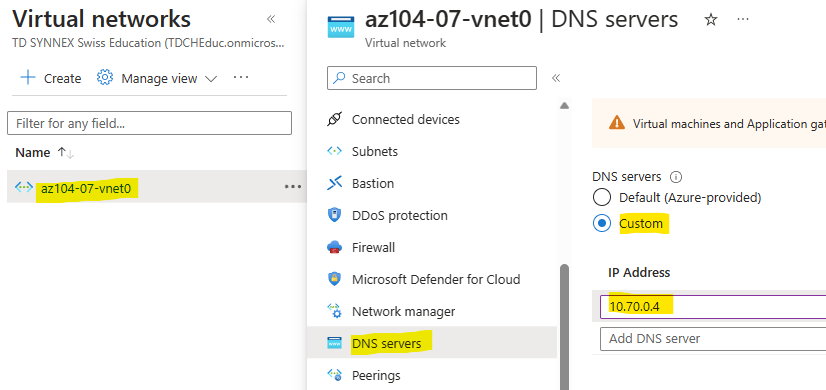Open the Subnets menu item
This screenshot has width=826, height=390.
coord(375,152)
